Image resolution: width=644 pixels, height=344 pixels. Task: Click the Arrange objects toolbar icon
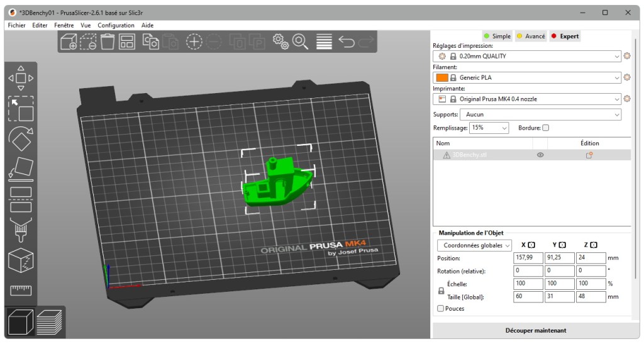click(127, 42)
